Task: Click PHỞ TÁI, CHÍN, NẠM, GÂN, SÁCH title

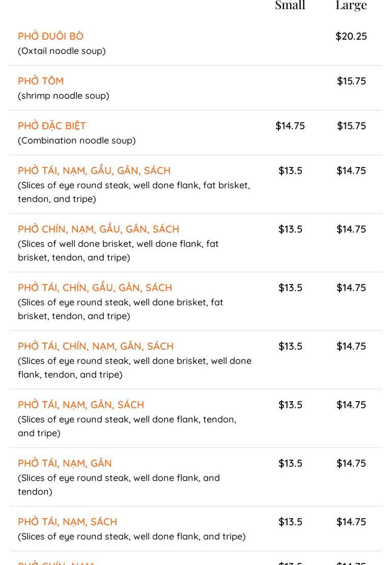Action: point(96,346)
